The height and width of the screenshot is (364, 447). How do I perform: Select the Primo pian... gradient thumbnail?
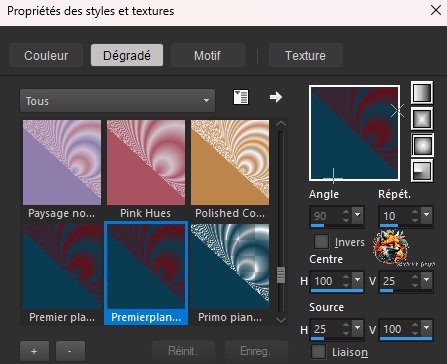click(x=230, y=266)
